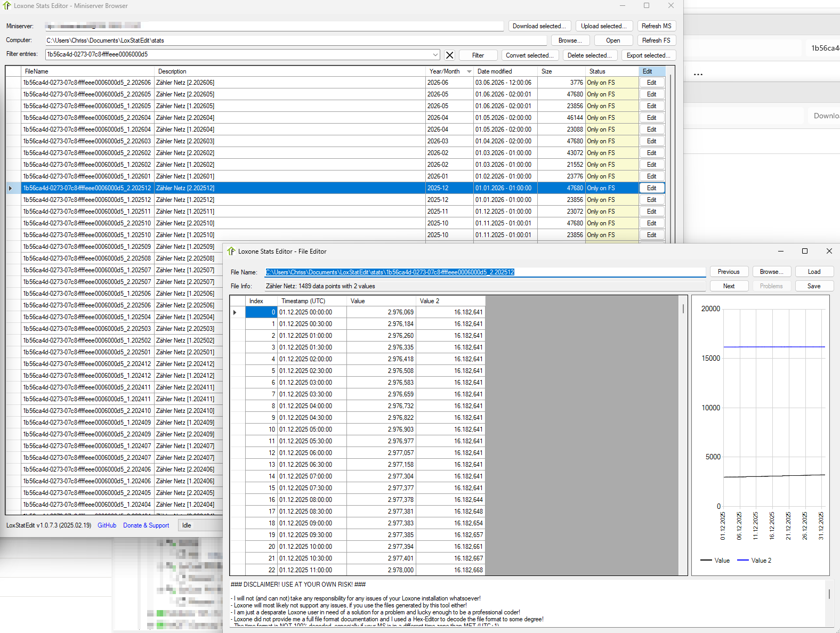Click timestamp 01.12.2025 05:00:00 cell
This screenshot has height=633, width=840.
[312, 429]
